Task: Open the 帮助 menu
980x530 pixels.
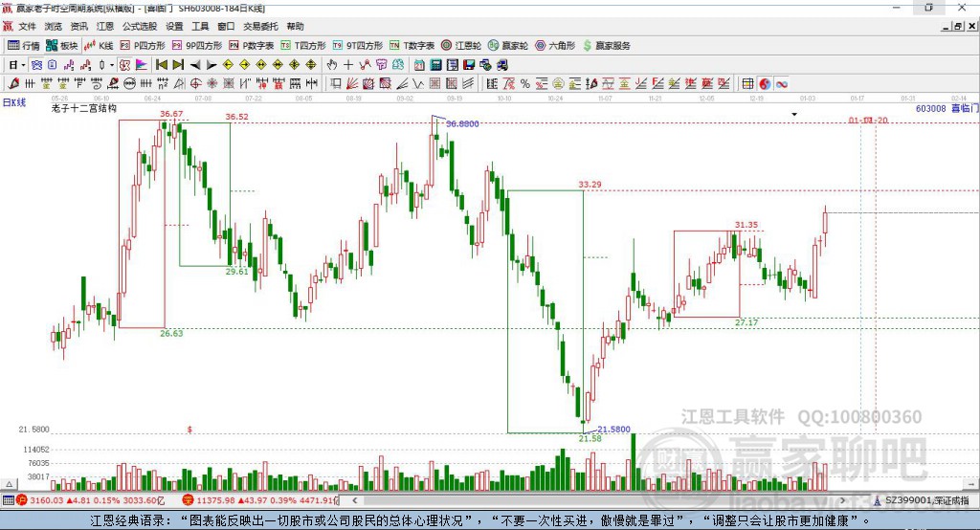Action: pos(295,26)
